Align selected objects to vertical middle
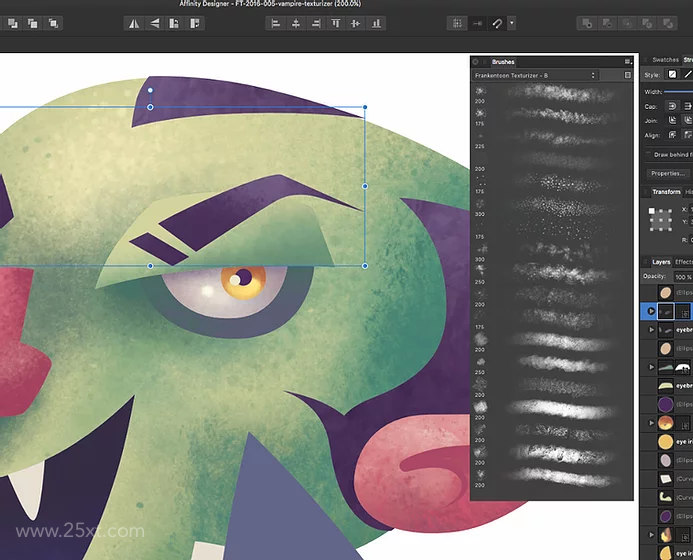This screenshot has width=693, height=560. pyautogui.click(x=355, y=23)
